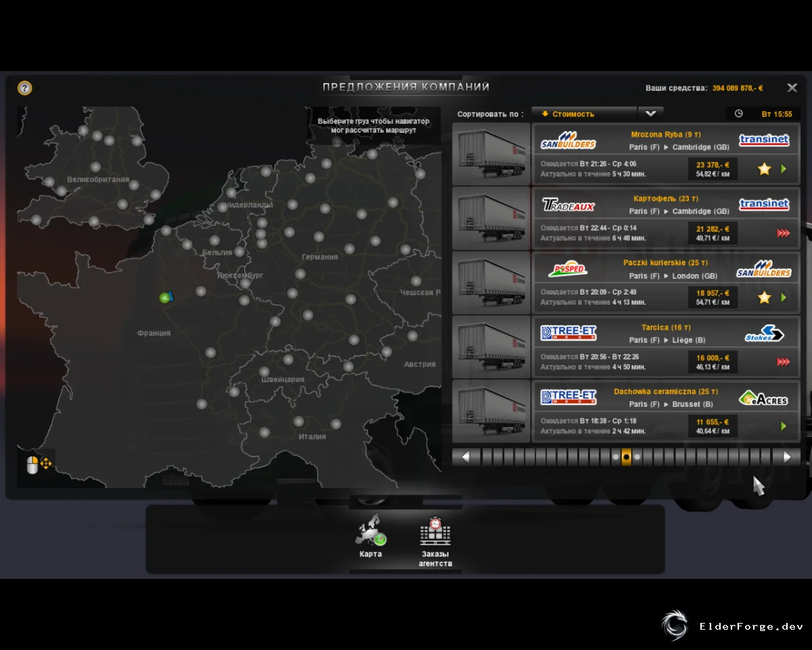
Task: Go to the next page of offers
Action: click(x=787, y=457)
